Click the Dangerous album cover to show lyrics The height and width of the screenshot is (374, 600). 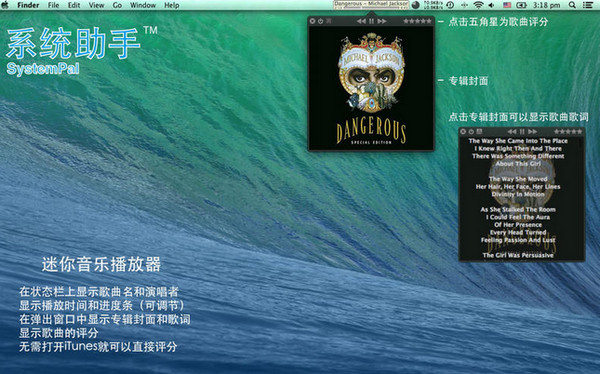[x=371, y=88]
